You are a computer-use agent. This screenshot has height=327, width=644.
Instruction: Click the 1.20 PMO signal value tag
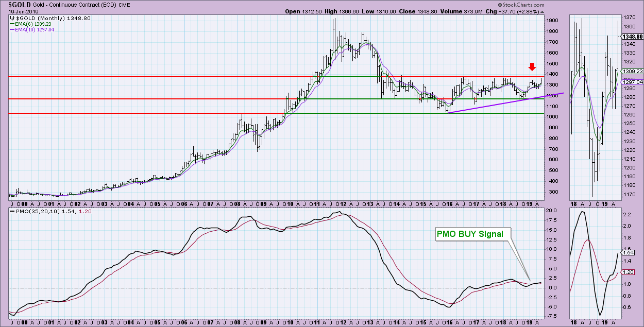pos(628,272)
